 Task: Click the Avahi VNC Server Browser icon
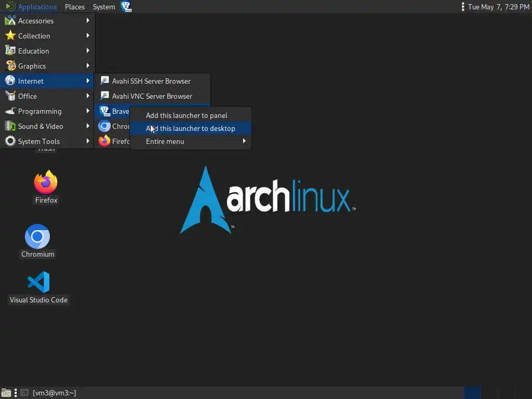[104, 96]
